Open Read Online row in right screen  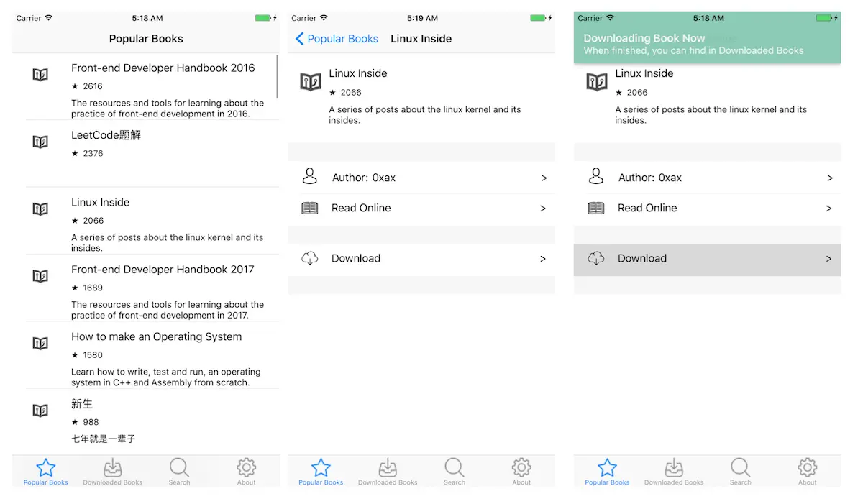(x=707, y=209)
